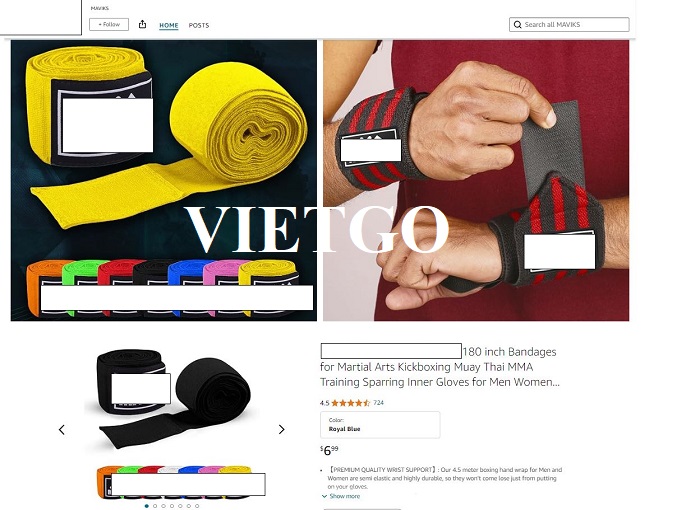700x510 pixels.
Task: Click the red striped wrist wraps image
Action: [476, 180]
